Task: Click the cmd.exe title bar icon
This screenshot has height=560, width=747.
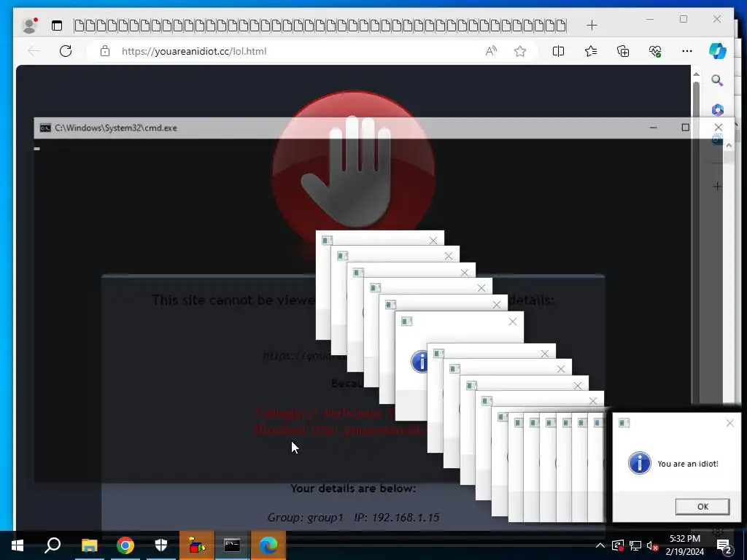Action: (45, 128)
